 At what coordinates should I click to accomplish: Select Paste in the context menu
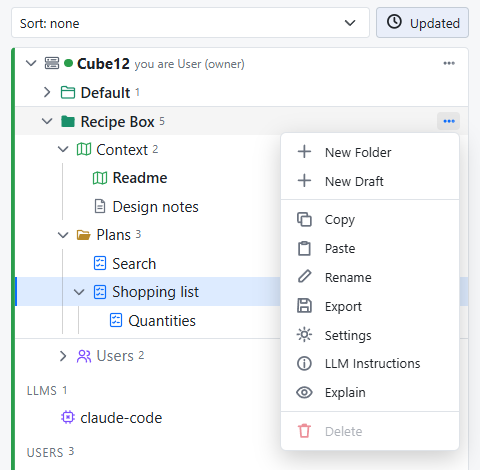(370, 248)
